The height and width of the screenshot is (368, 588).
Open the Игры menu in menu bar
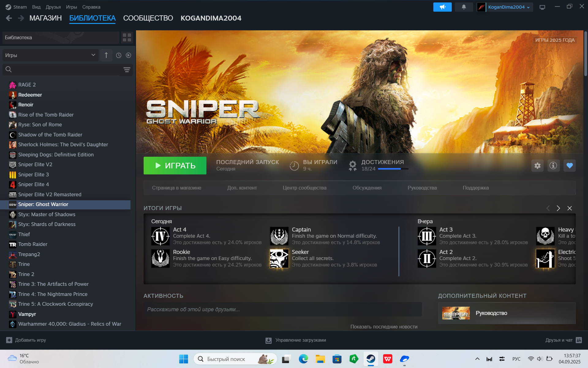point(72,7)
